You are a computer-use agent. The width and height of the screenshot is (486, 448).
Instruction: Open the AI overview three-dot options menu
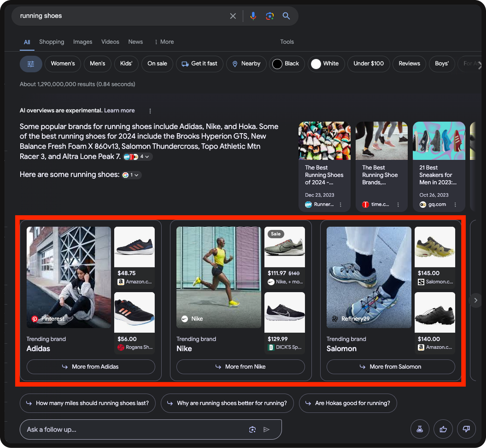tap(150, 111)
